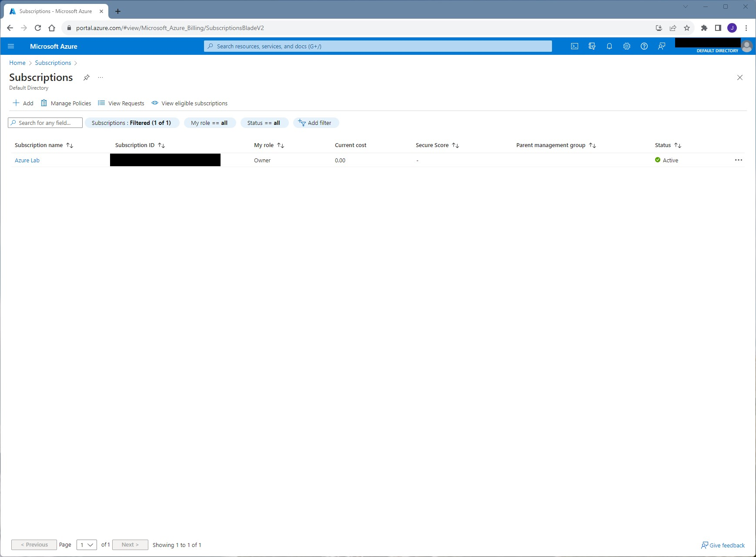Go back in the browser
This screenshot has width=756, height=557.
click(x=10, y=28)
